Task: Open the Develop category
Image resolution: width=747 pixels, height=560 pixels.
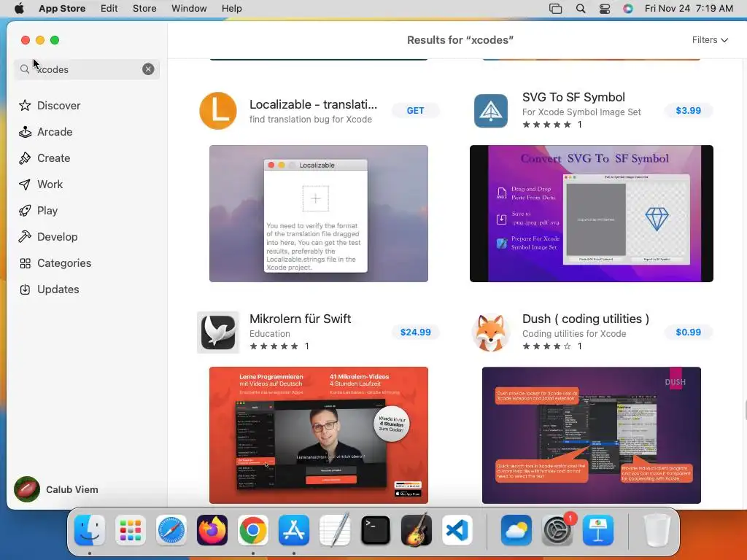Action: pyautogui.click(x=48, y=237)
